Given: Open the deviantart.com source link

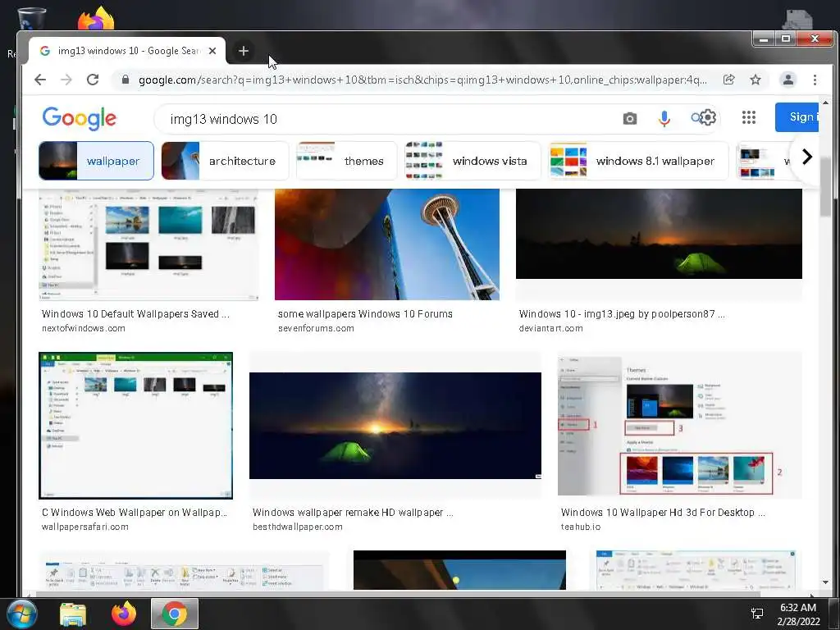Looking at the screenshot, I should pyautogui.click(x=550, y=328).
